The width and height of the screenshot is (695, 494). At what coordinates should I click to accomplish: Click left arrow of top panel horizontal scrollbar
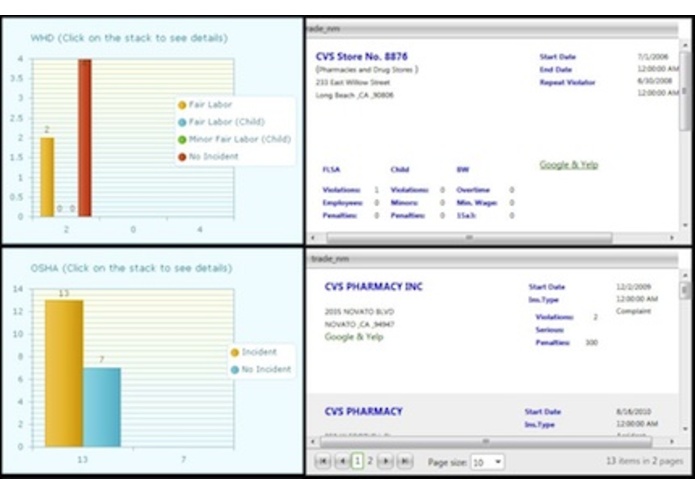313,238
